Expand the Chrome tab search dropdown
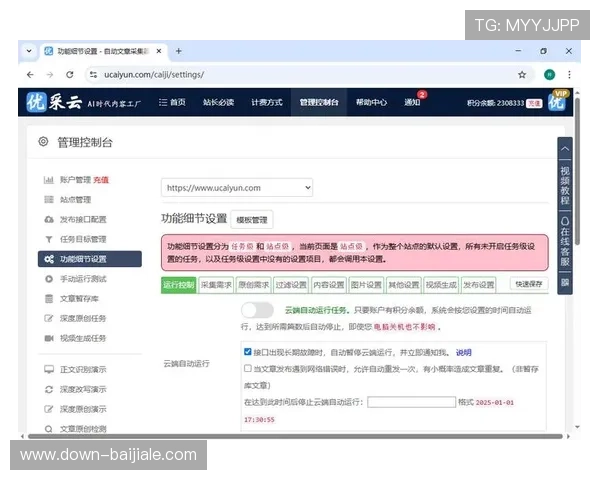 point(29,51)
